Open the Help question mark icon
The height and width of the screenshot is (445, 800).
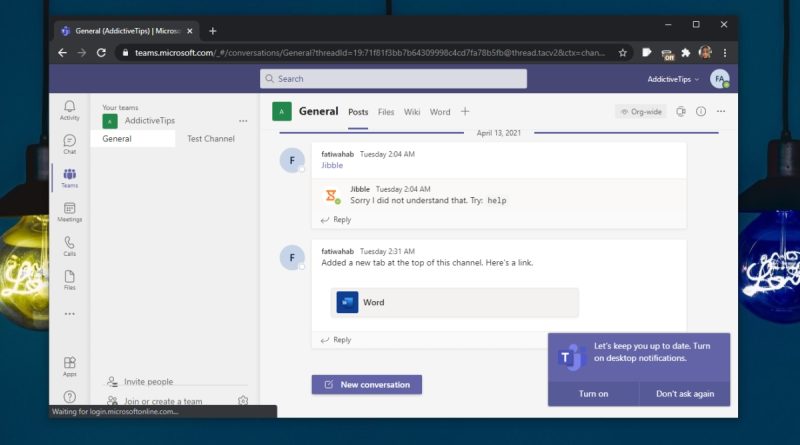[x=69, y=397]
